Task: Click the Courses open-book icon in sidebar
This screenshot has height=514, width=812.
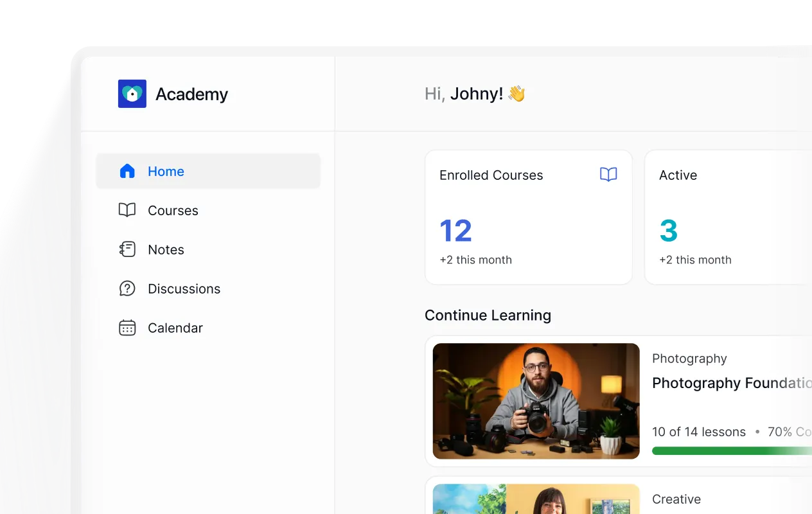Action: pos(127,210)
